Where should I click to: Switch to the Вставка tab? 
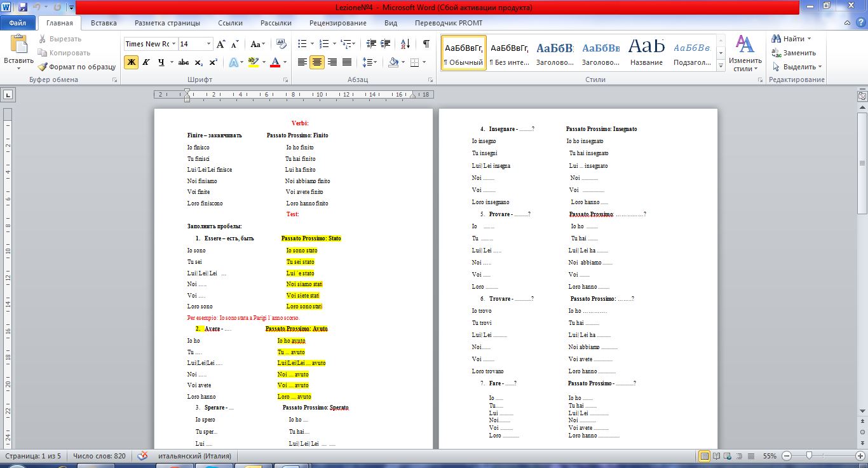coord(104,23)
